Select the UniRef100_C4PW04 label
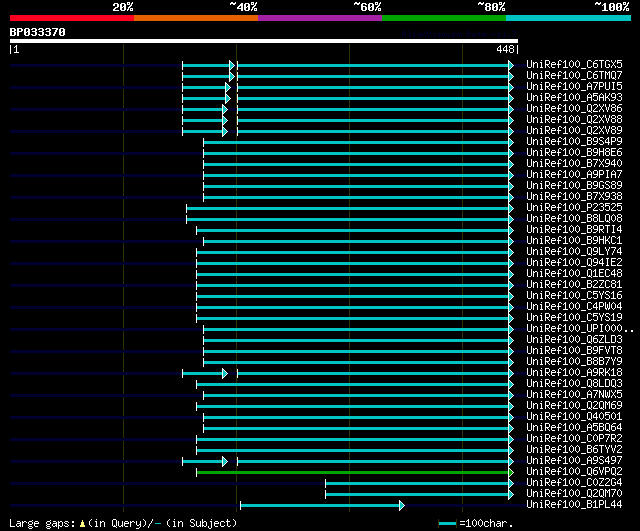 [574, 307]
